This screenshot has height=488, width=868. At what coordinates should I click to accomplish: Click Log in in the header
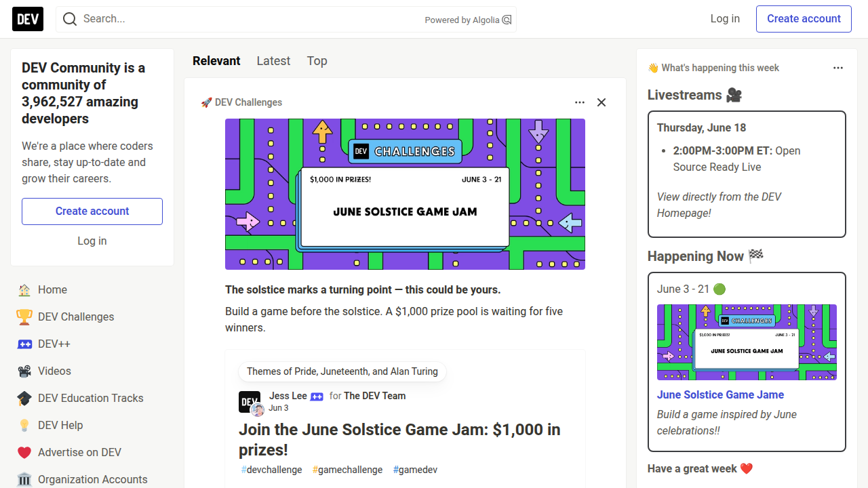[x=725, y=19]
